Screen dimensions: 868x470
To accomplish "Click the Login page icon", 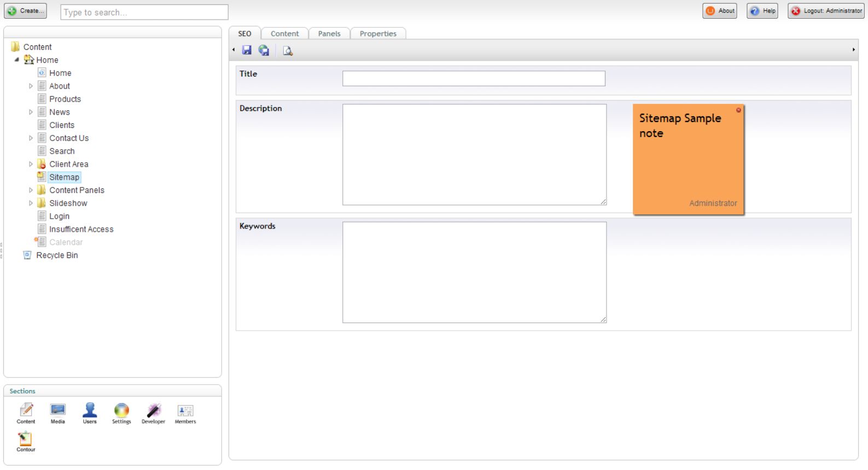I will (x=42, y=216).
